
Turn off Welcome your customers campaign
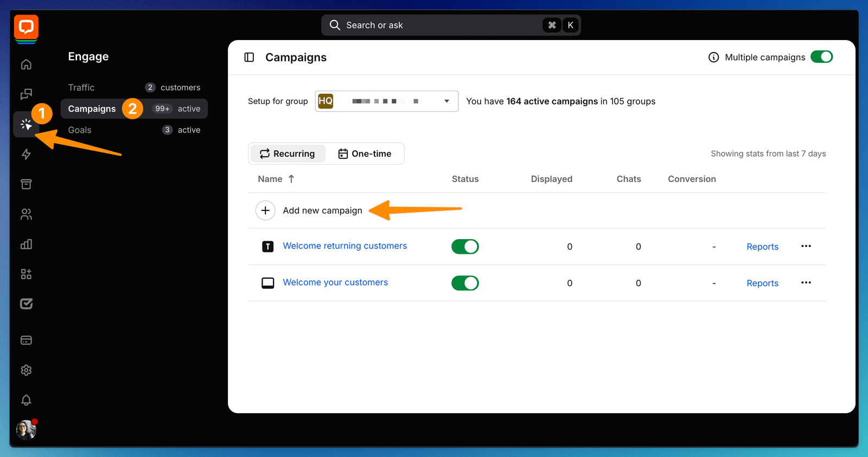point(465,283)
